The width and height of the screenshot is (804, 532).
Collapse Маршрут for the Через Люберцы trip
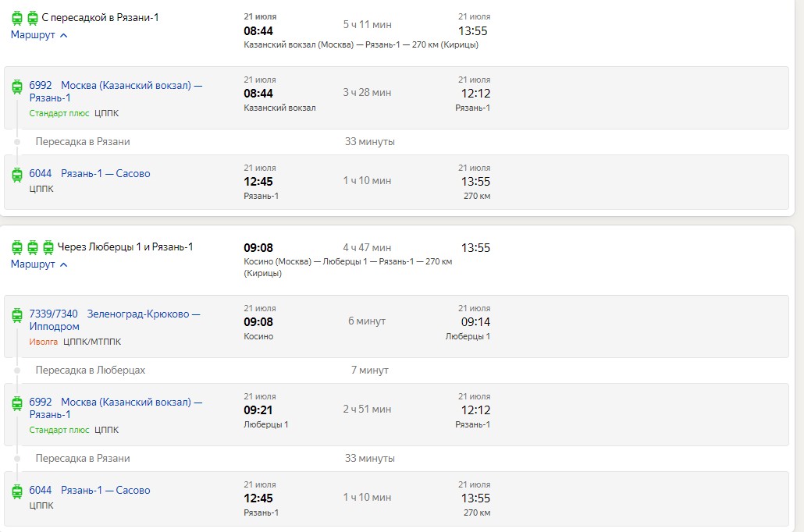[x=39, y=264]
